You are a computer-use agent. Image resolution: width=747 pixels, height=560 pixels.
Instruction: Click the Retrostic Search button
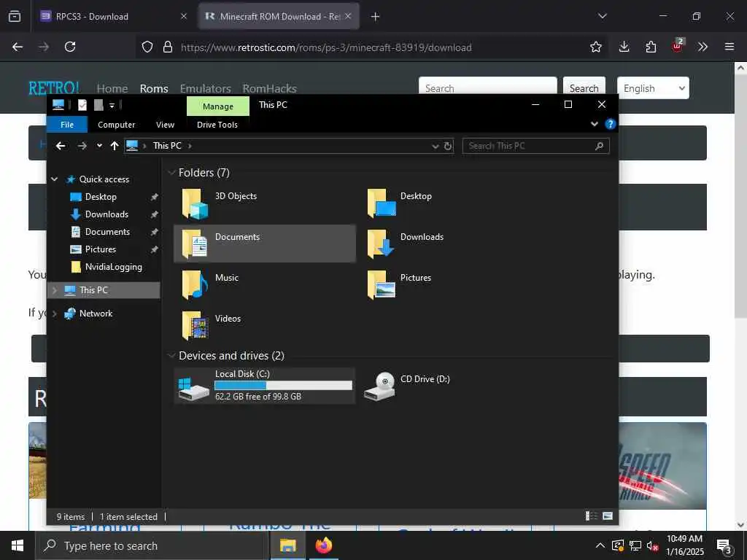(x=584, y=87)
